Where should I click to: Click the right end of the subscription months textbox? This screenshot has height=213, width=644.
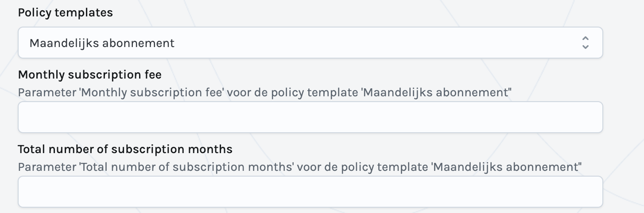[x=594, y=192]
